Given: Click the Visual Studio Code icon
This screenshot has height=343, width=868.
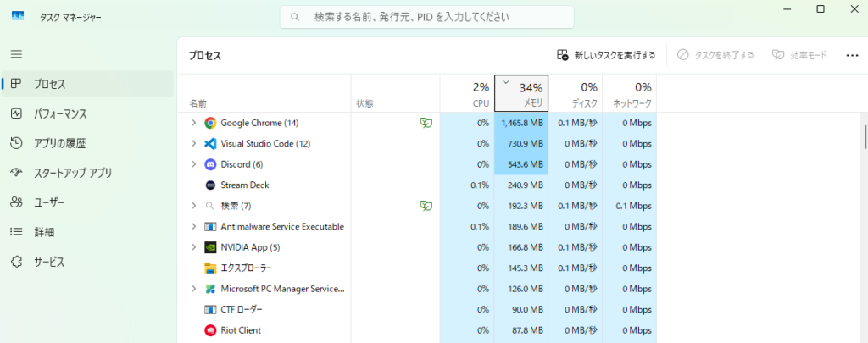Looking at the screenshot, I should 210,144.
